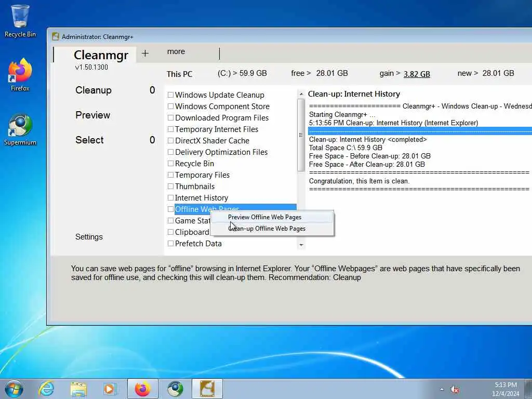
Task: Click the Windows Start orb
Action: click(14, 389)
